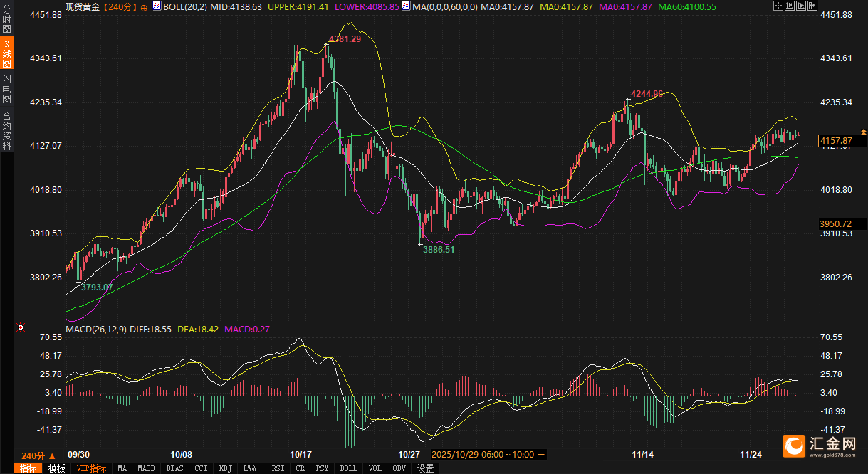Enable the RSI indicator

(278, 468)
